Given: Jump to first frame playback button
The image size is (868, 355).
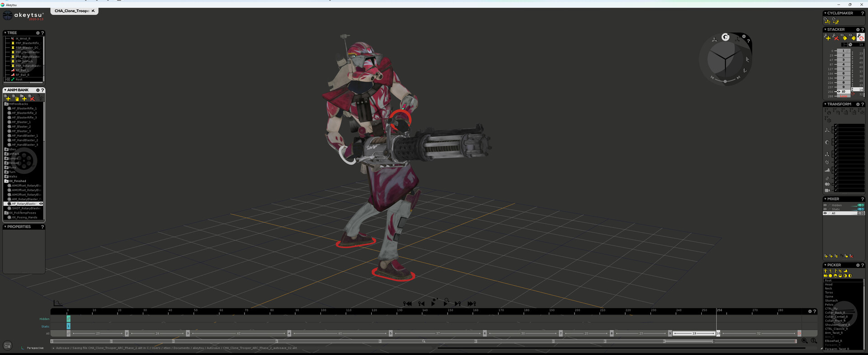Looking at the screenshot, I should tap(407, 304).
